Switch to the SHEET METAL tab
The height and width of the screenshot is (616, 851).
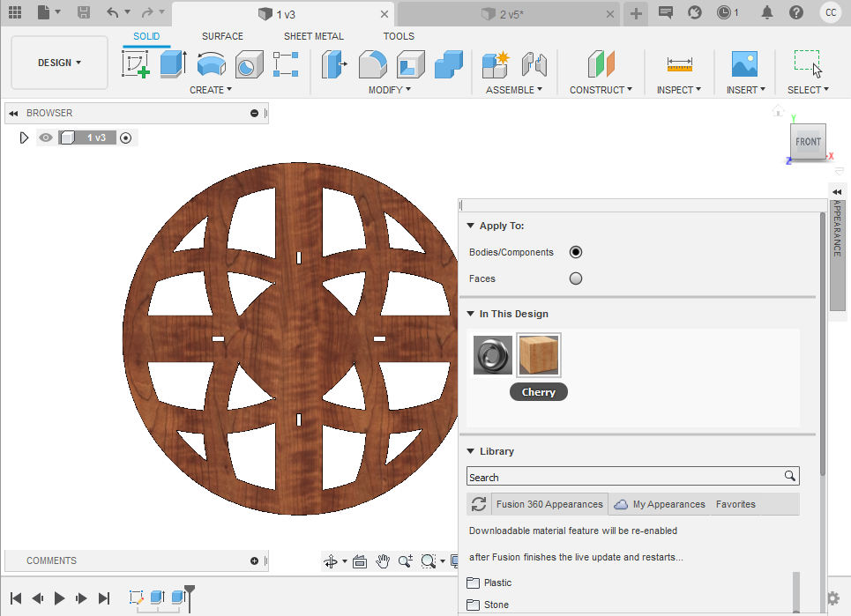313,36
